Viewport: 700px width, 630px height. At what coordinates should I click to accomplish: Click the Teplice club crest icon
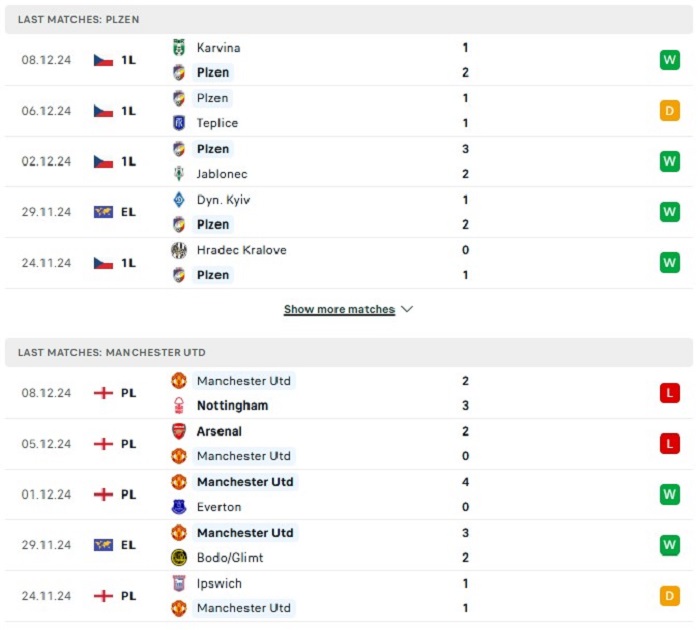tap(179, 123)
